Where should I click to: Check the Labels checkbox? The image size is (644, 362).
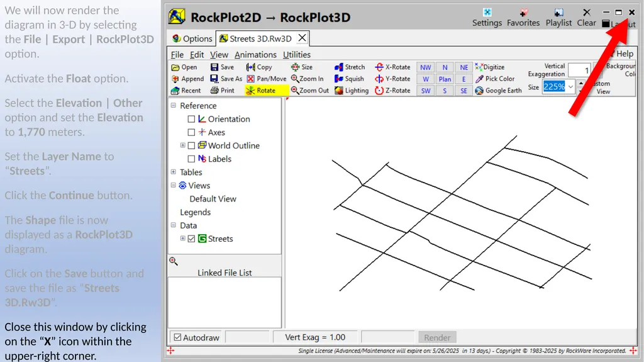[191, 159]
